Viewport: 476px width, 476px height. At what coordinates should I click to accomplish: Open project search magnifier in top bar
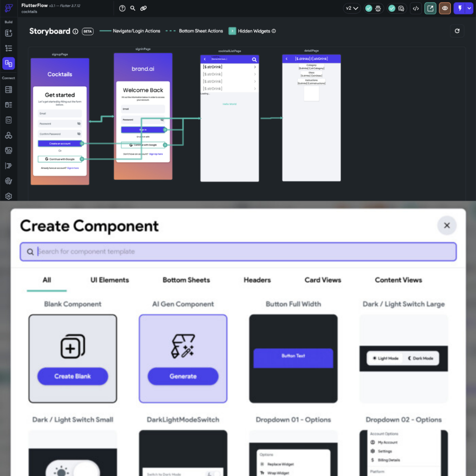point(132,8)
